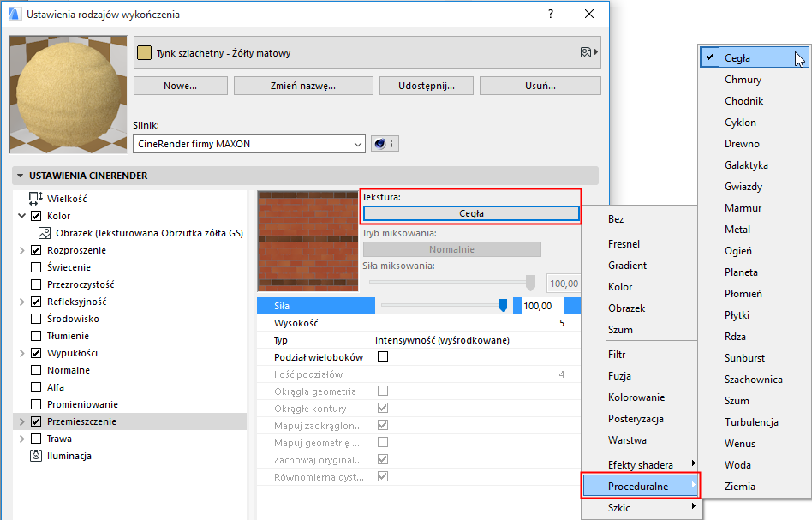This screenshot has height=520, width=812.
Task: Toggle the Kolor channel checkbox
Action: click(x=36, y=216)
